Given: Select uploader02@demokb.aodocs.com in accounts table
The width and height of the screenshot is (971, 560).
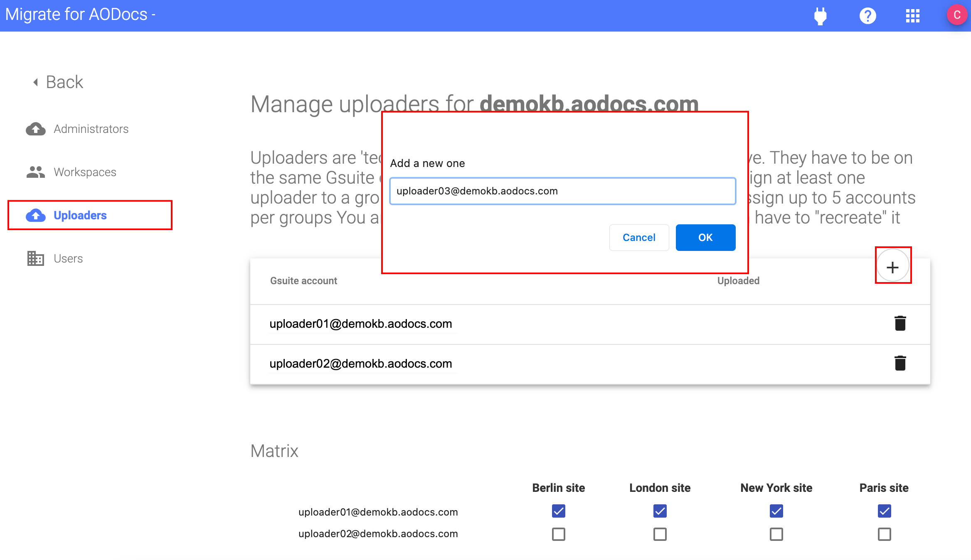Looking at the screenshot, I should coord(361,364).
